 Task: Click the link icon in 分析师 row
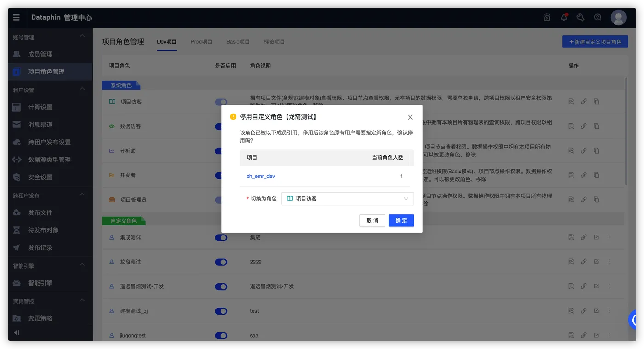pos(584,150)
